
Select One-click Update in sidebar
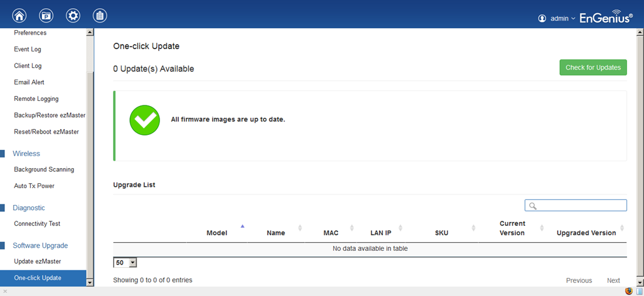pos(43,278)
